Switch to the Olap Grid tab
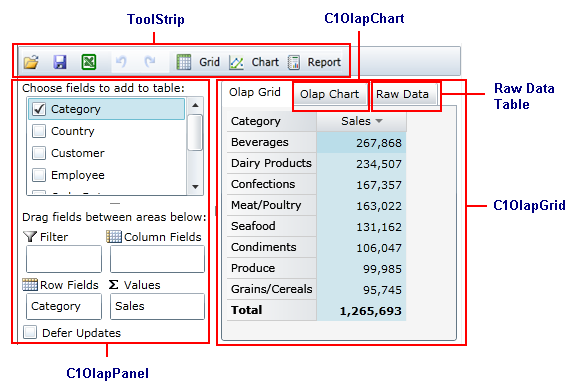 (255, 92)
